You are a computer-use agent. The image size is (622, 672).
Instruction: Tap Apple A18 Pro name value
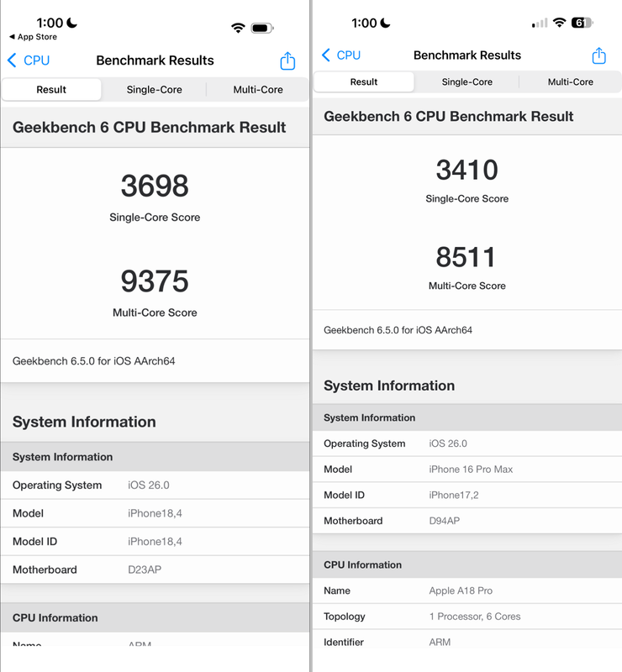pyautogui.click(x=461, y=591)
